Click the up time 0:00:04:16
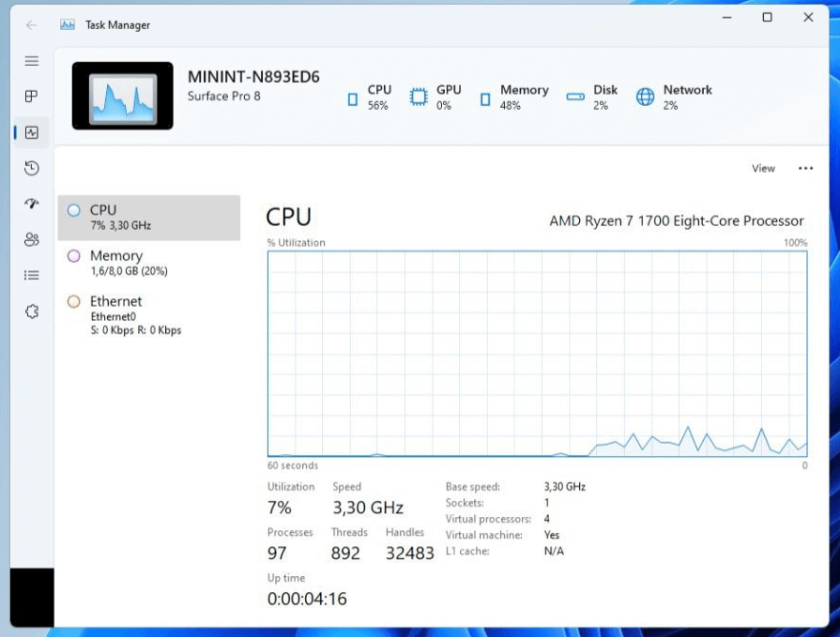 307,599
